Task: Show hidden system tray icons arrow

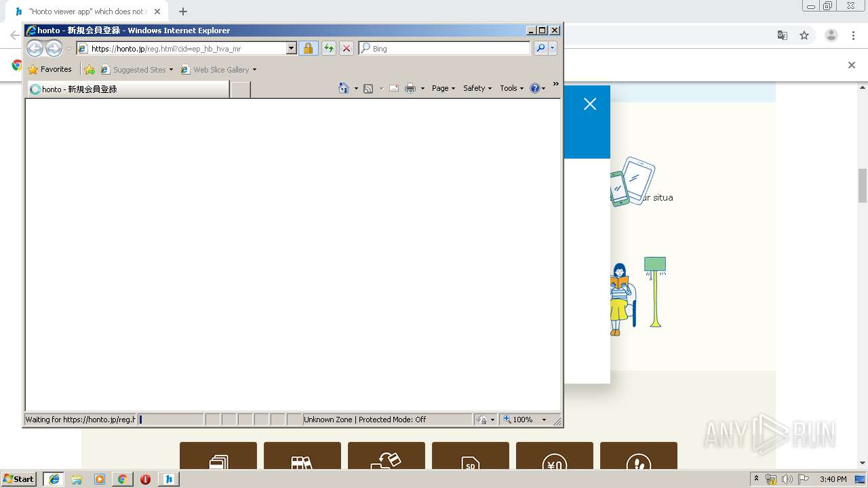Action: click(756, 479)
